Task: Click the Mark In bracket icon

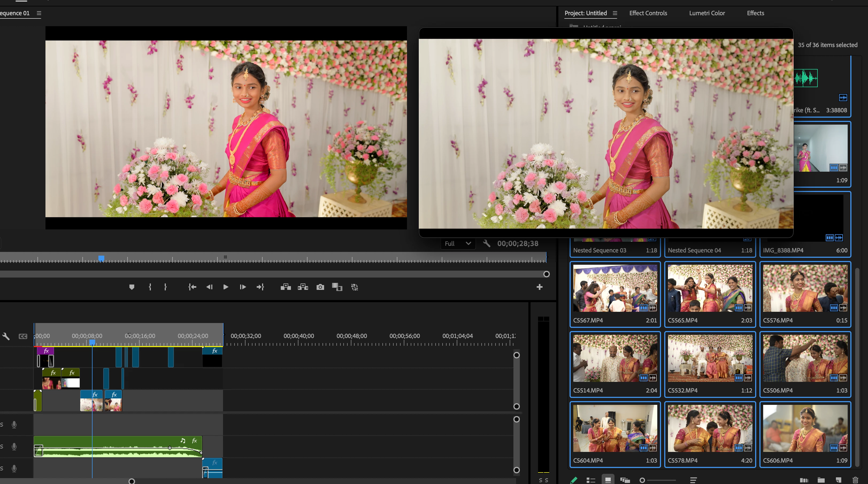Action: coord(150,287)
